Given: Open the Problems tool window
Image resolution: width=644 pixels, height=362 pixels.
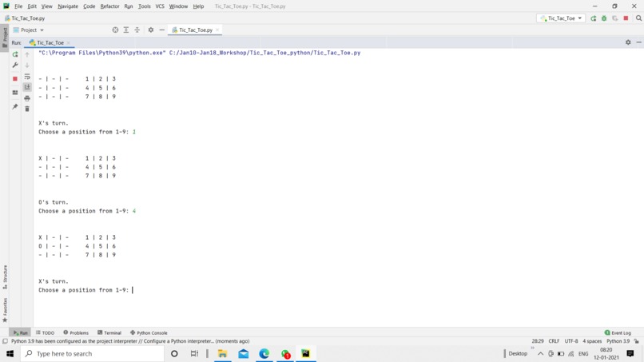Looking at the screenshot, I should point(76,332).
